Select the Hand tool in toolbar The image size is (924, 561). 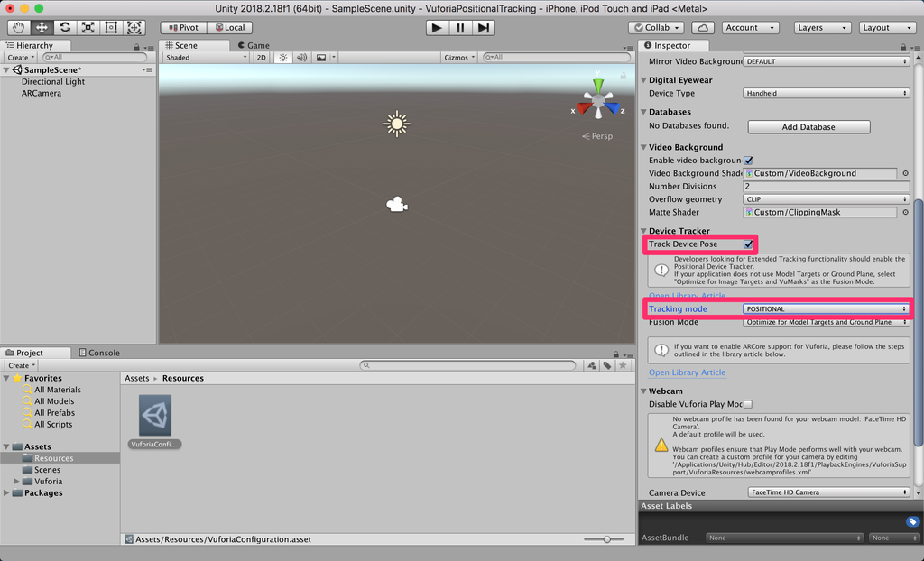19,28
